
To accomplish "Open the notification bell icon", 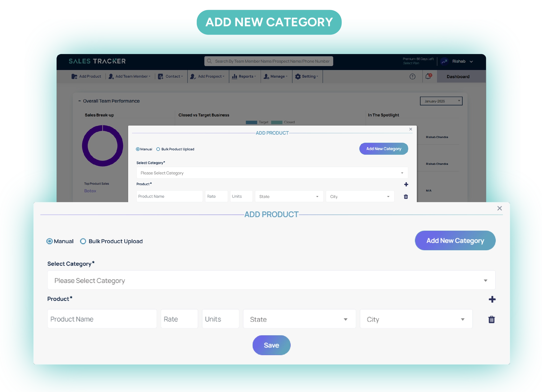I will pos(428,76).
